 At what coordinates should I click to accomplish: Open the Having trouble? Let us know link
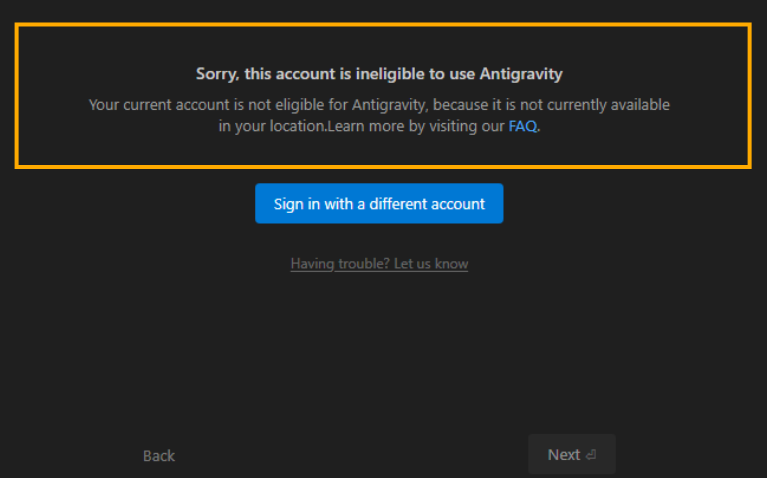point(379,264)
